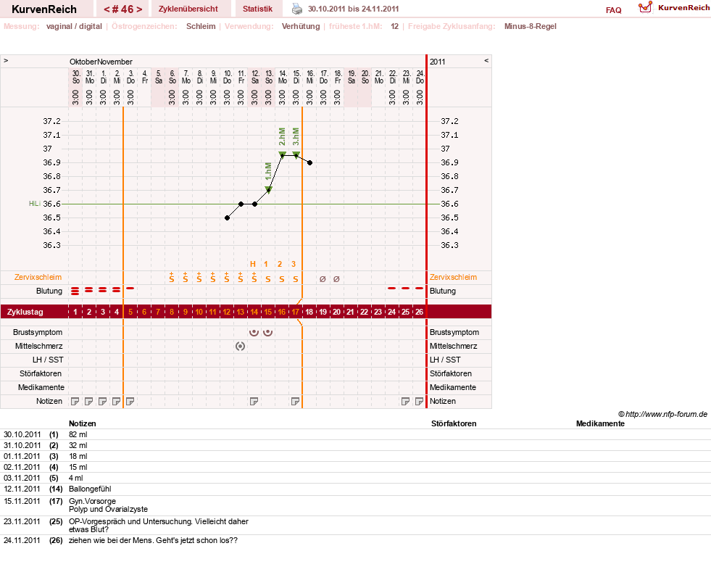Screen dimensions: 711x588
Task: Select note text '4 ml'
Action: pos(75,479)
